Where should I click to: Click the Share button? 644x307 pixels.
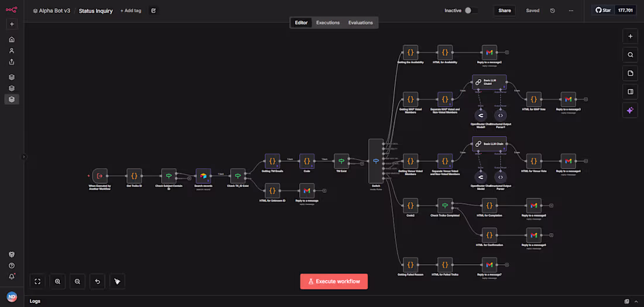pos(504,11)
